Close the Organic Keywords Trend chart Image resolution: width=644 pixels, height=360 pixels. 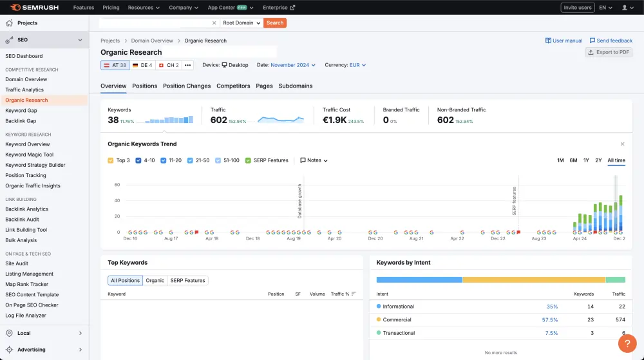coord(622,144)
